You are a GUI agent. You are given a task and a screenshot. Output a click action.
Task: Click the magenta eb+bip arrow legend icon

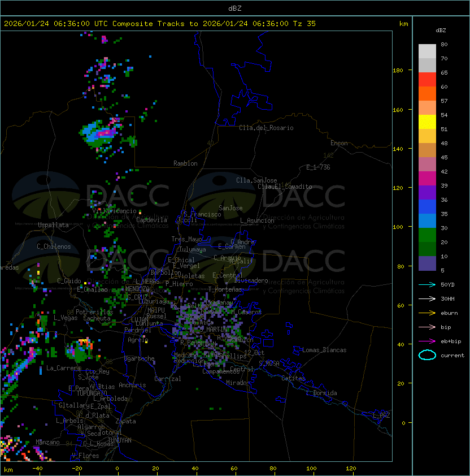(427, 341)
